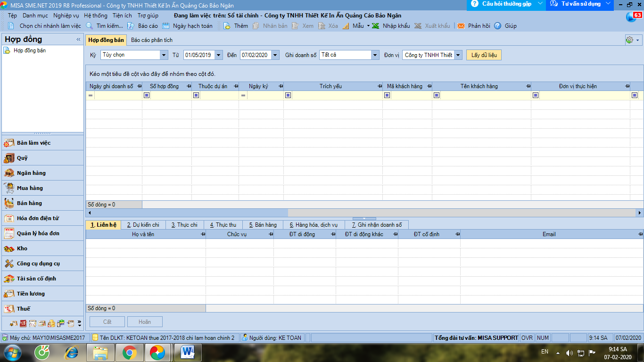Viewport: 644px width, 362px height.
Task: Open the Phản hồi feedback envelope
Action: pyautogui.click(x=461, y=26)
